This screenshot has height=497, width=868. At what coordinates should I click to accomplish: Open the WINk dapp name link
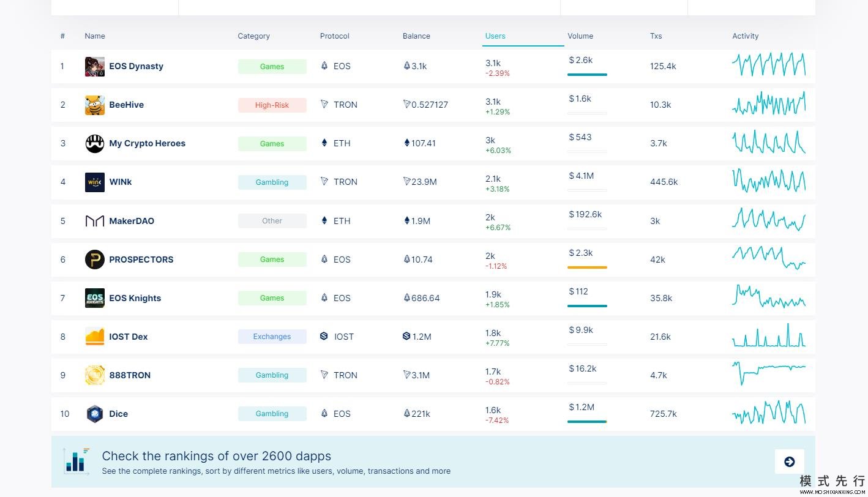coord(121,182)
